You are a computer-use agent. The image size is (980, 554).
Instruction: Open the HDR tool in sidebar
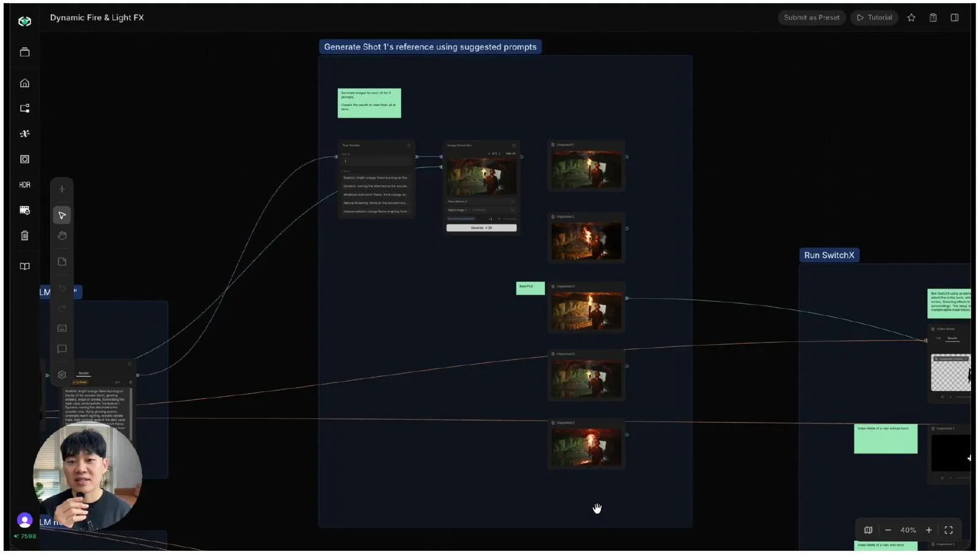pos(24,184)
